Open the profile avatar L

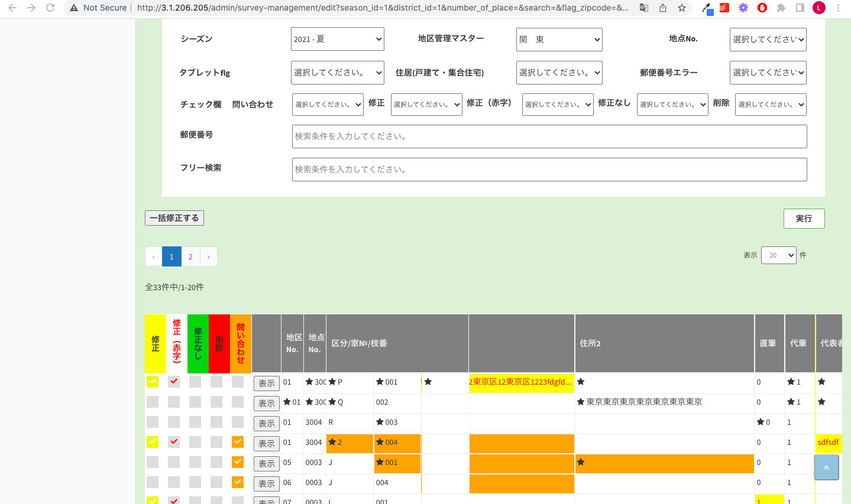click(x=819, y=8)
